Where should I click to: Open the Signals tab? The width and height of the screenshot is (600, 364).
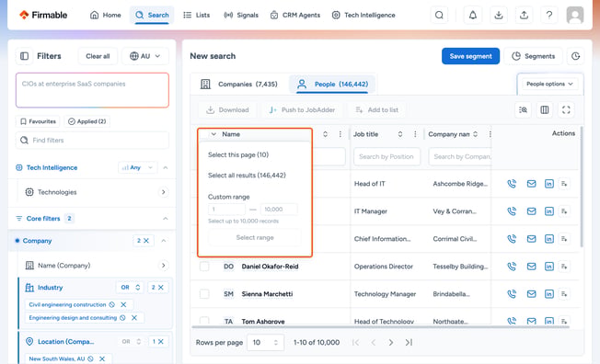click(241, 16)
